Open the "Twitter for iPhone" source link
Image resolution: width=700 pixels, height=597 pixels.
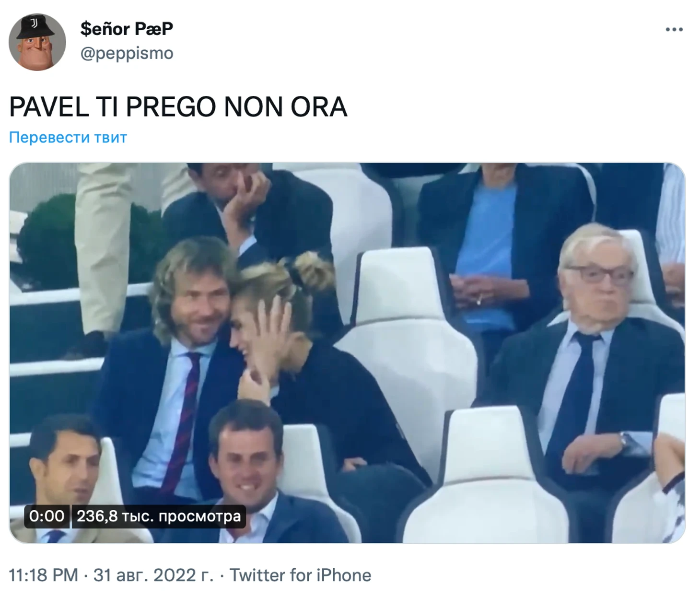[x=301, y=575]
